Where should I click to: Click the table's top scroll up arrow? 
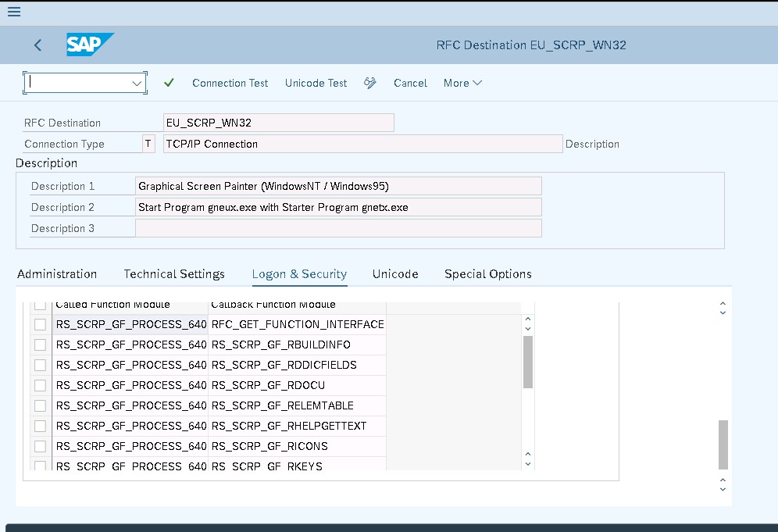pos(528,319)
